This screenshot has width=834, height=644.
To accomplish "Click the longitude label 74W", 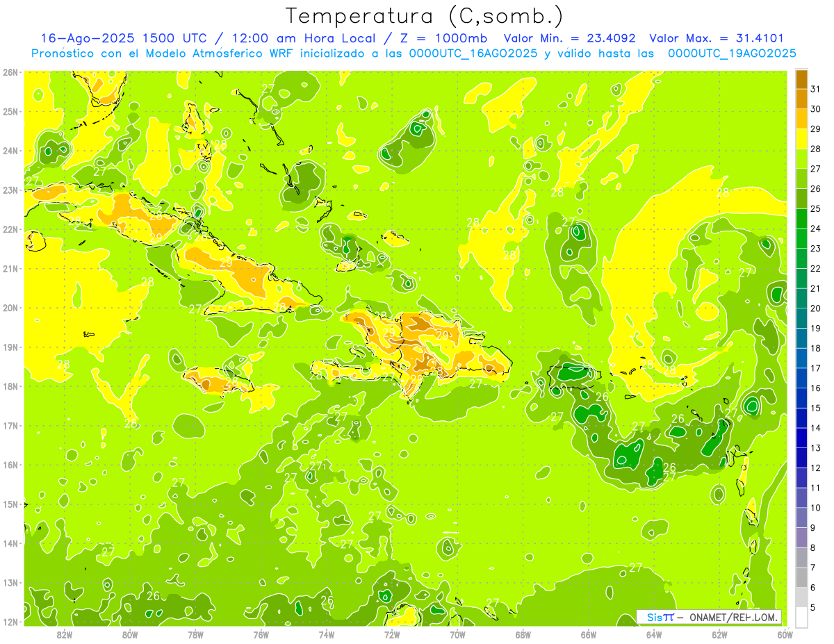I will [x=326, y=634].
